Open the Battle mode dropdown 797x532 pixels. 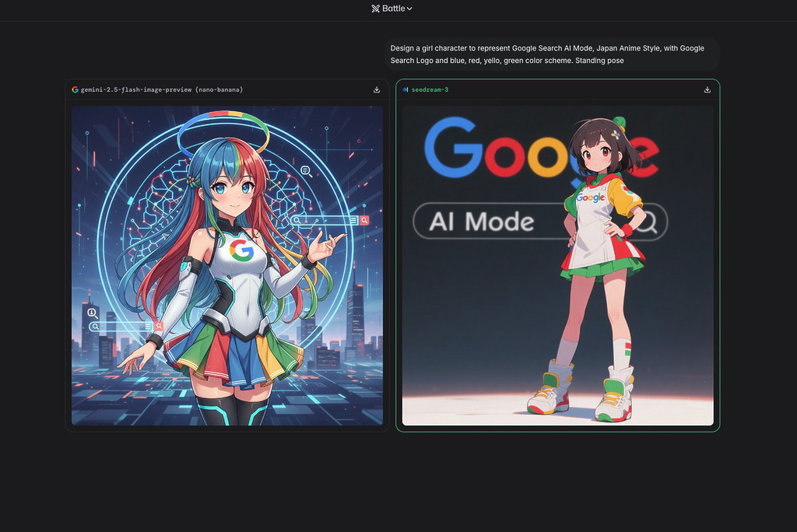click(391, 9)
